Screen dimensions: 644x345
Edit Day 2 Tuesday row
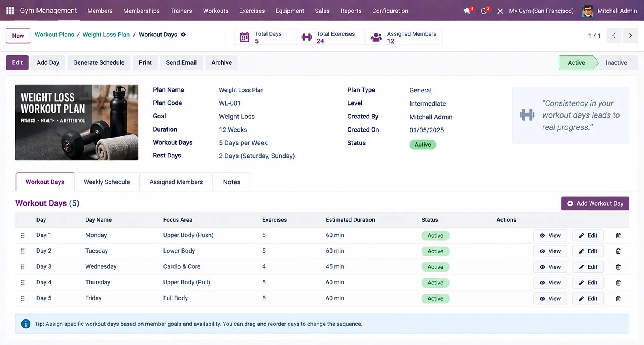588,251
